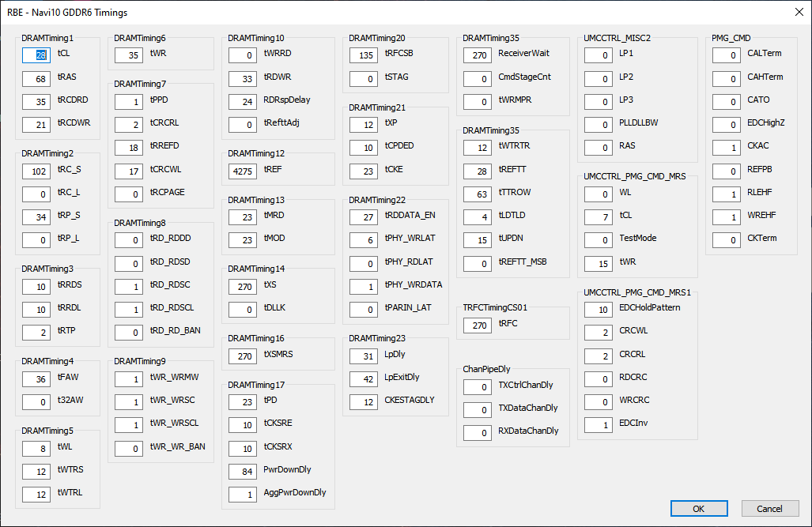Screen dimensions: 812x527
Task: Focus the PLLDLLBW value box
Action: (x=599, y=125)
